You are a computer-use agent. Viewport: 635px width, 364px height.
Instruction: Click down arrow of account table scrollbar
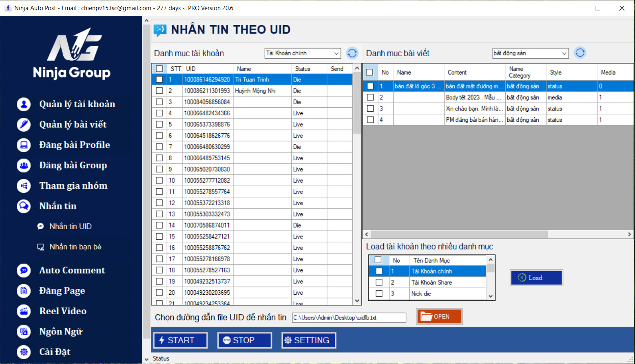[357, 301]
